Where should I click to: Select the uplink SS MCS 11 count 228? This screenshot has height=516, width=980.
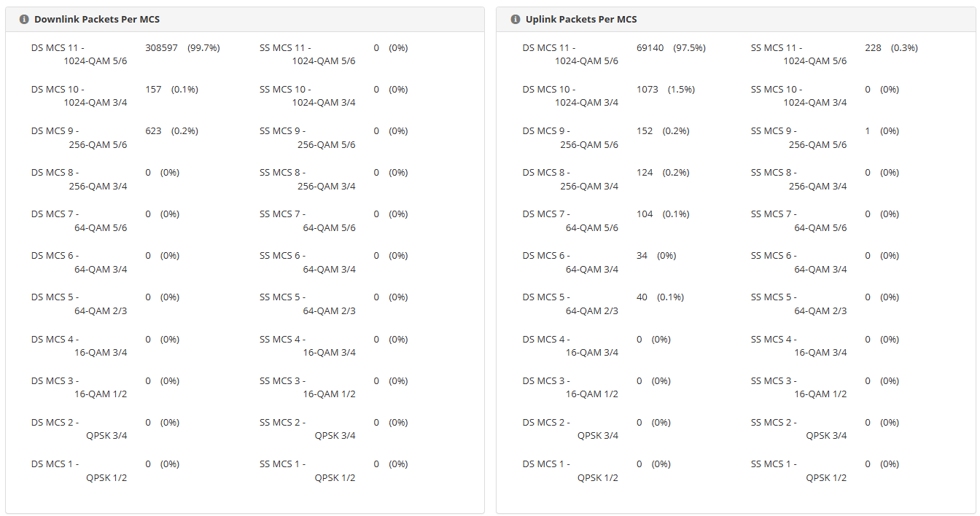(873, 48)
